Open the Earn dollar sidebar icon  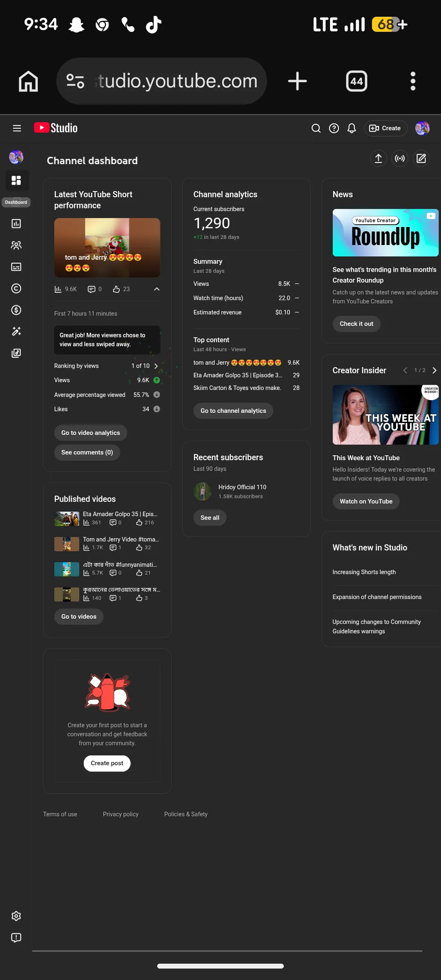(x=16, y=310)
